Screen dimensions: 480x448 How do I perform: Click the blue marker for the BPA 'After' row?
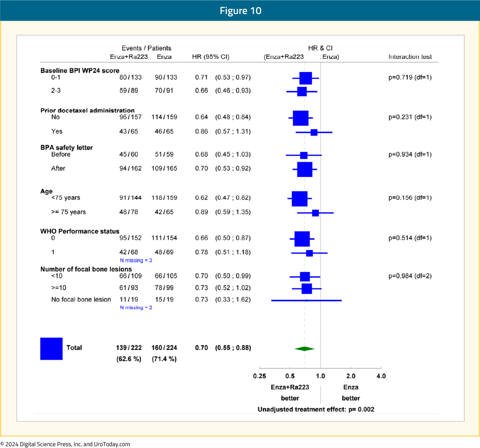(x=305, y=169)
